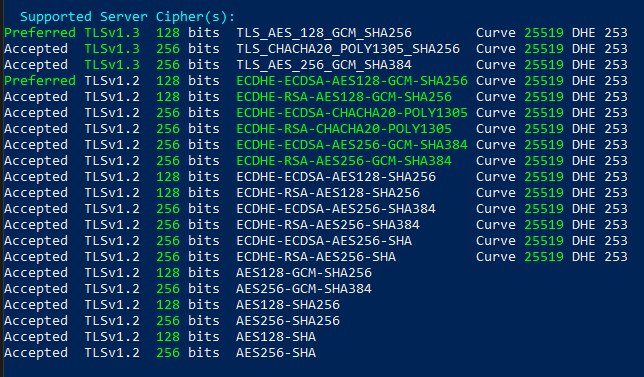Click the ECDHE-ECDSA-AES128-SHA256 cipher name

coord(336,177)
